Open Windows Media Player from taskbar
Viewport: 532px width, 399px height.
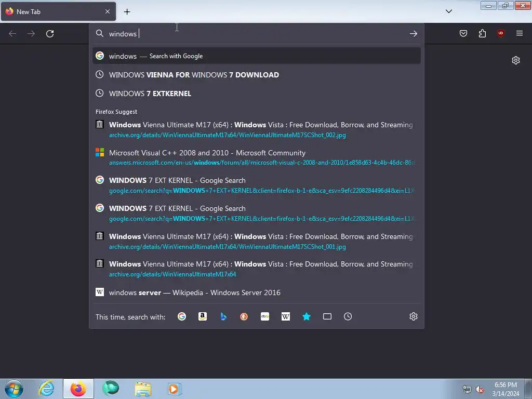point(175,389)
